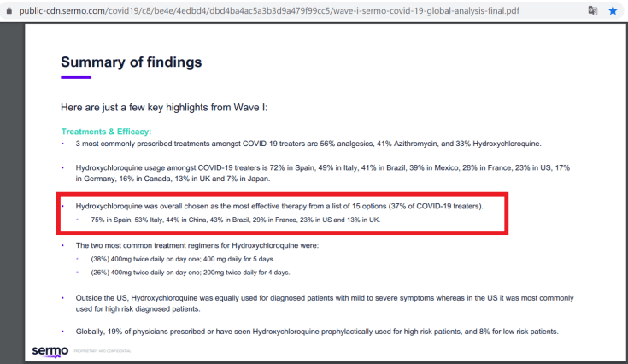Click the "Treatments & Efficacy:" subheading
This screenshot has width=628, height=364.
coord(106,132)
